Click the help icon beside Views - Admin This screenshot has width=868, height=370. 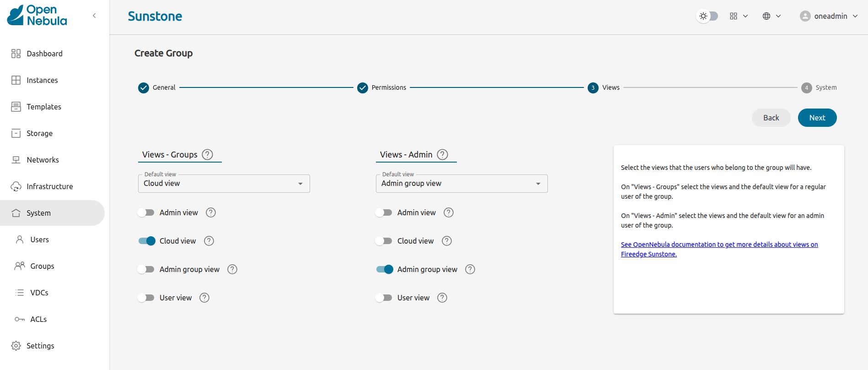pyautogui.click(x=442, y=154)
